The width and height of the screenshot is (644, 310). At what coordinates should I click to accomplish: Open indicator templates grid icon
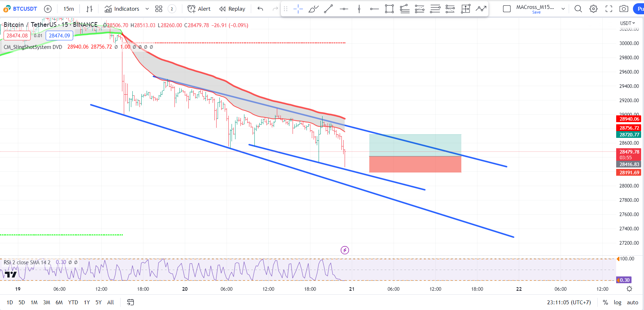point(159,9)
